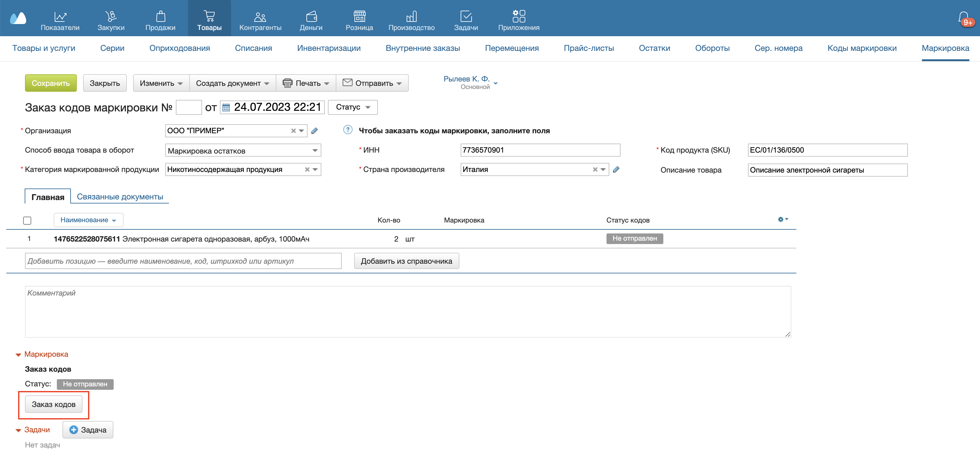Clear the Категория маркированной продукции value
This screenshot has width=980, height=465.
pos(307,169)
